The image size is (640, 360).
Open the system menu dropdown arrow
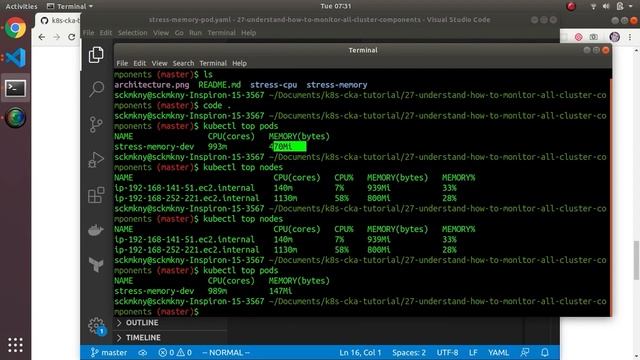632,6
